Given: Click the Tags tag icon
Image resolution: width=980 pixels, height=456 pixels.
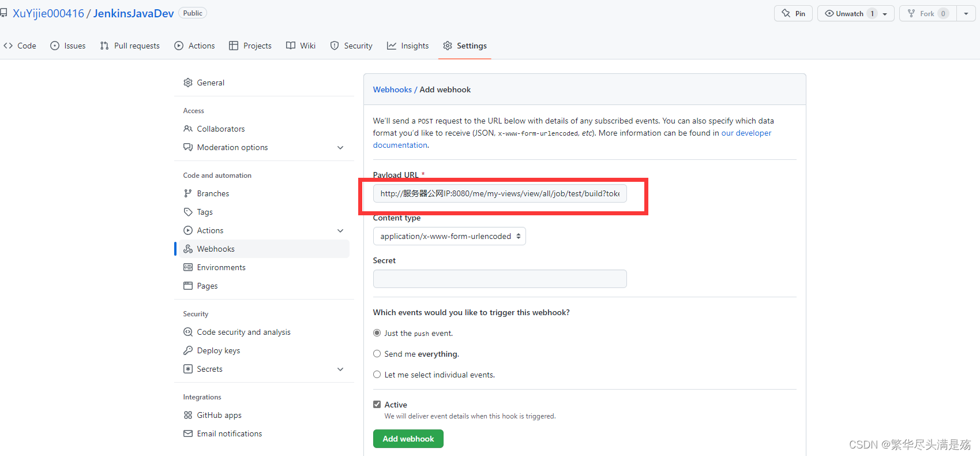Looking at the screenshot, I should (188, 212).
